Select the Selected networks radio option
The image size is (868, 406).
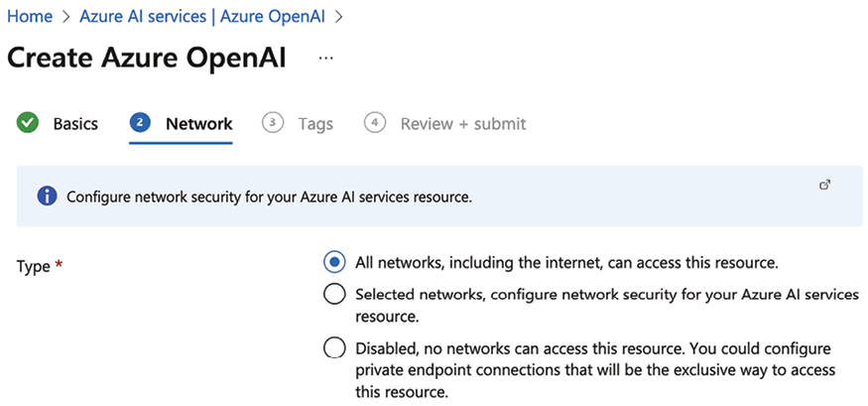[333, 295]
